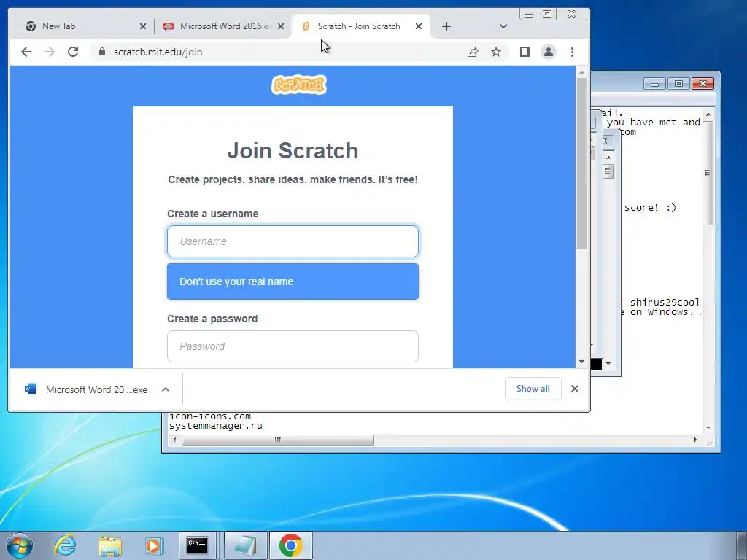Screen dimensions: 747x560
Task: Close the Scratch - Join Scratch tab
Action: click(418, 26)
